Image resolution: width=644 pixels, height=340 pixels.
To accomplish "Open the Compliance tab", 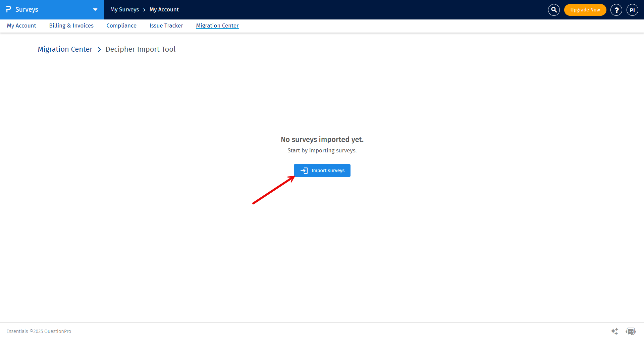I will [121, 26].
